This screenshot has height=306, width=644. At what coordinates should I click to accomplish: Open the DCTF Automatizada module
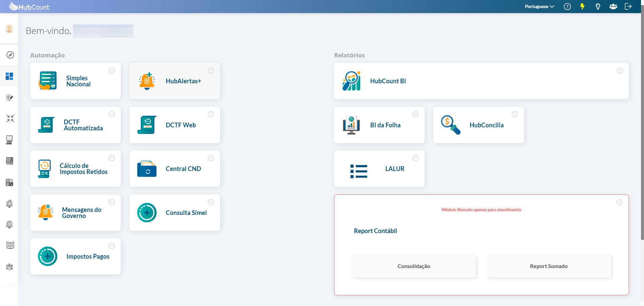coord(75,125)
